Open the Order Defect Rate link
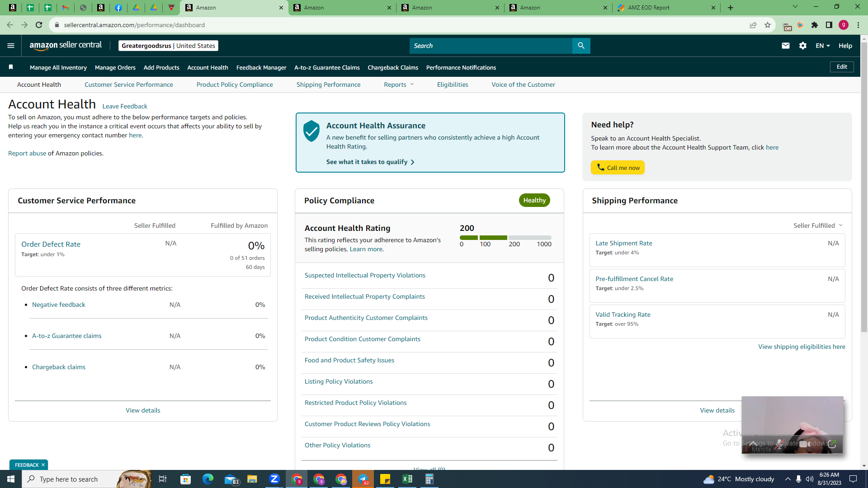868x488 pixels. (x=51, y=244)
